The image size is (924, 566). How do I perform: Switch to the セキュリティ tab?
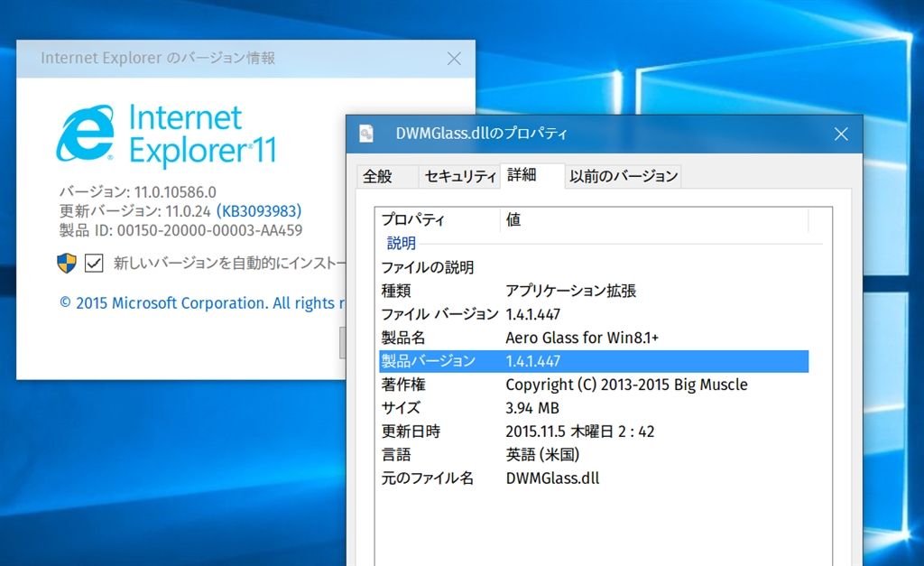click(459, 176)
